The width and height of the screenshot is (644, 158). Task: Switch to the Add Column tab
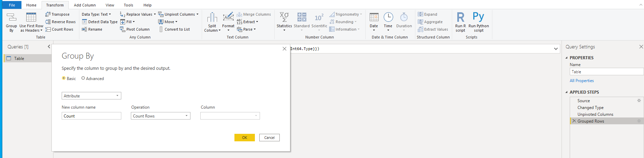pos(85,5)
